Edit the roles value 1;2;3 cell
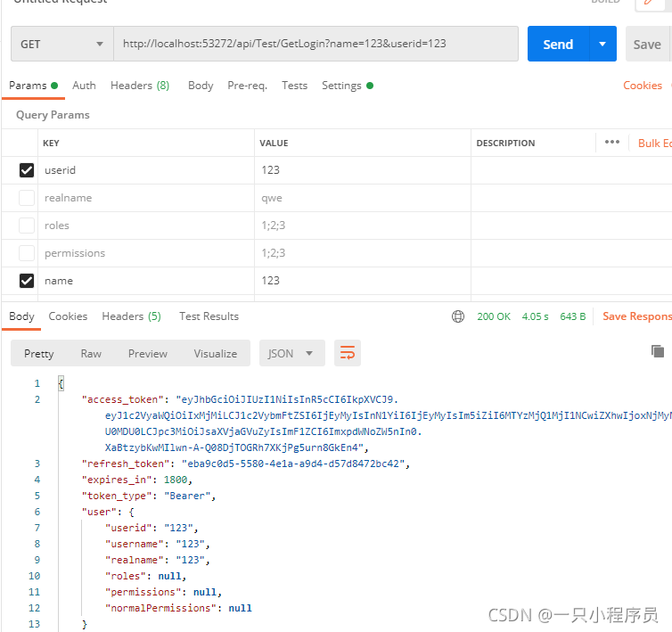672x632 pixels. coord(363,226)
